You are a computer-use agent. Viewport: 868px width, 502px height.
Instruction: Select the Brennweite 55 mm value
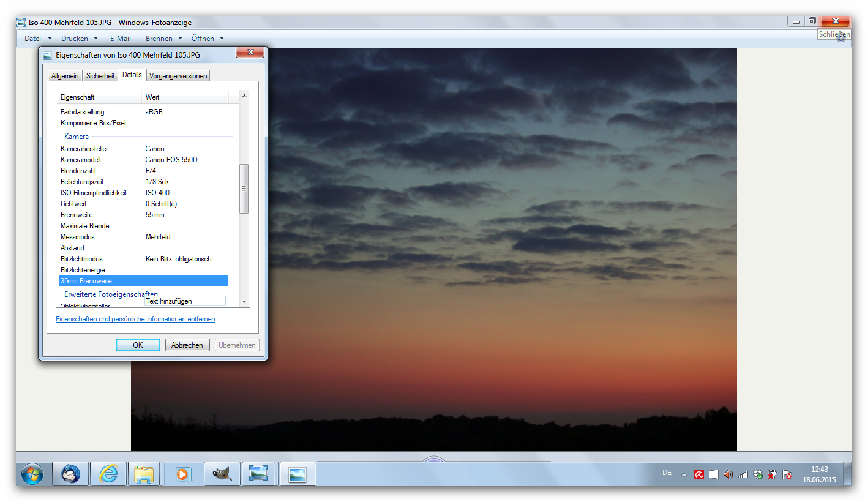tap(155, 215)
